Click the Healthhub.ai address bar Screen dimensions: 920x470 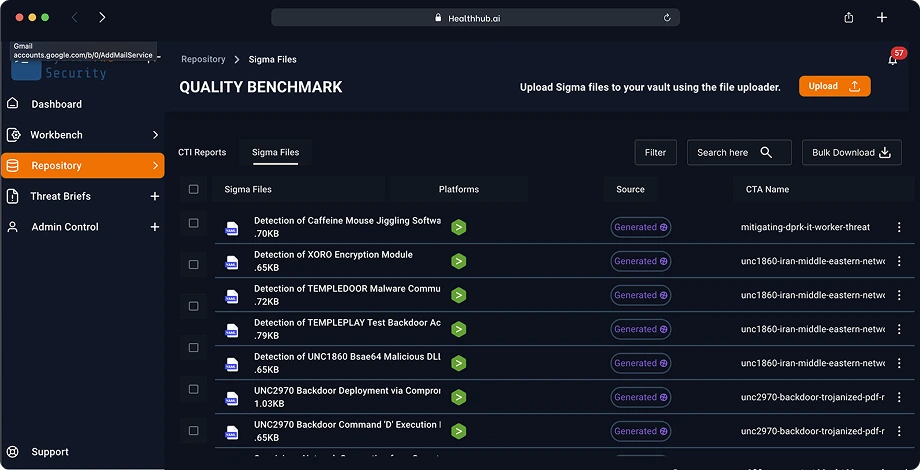point(475,18)
